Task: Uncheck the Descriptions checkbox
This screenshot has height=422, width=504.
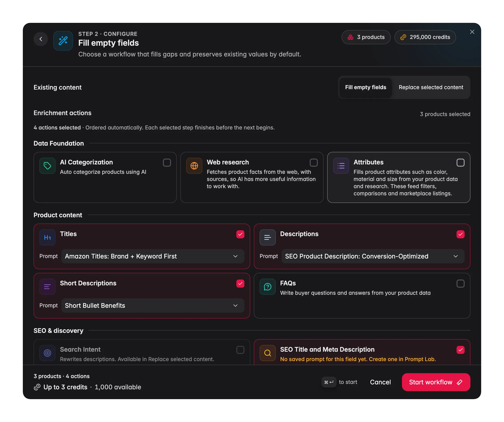Action: pos(460,235)
